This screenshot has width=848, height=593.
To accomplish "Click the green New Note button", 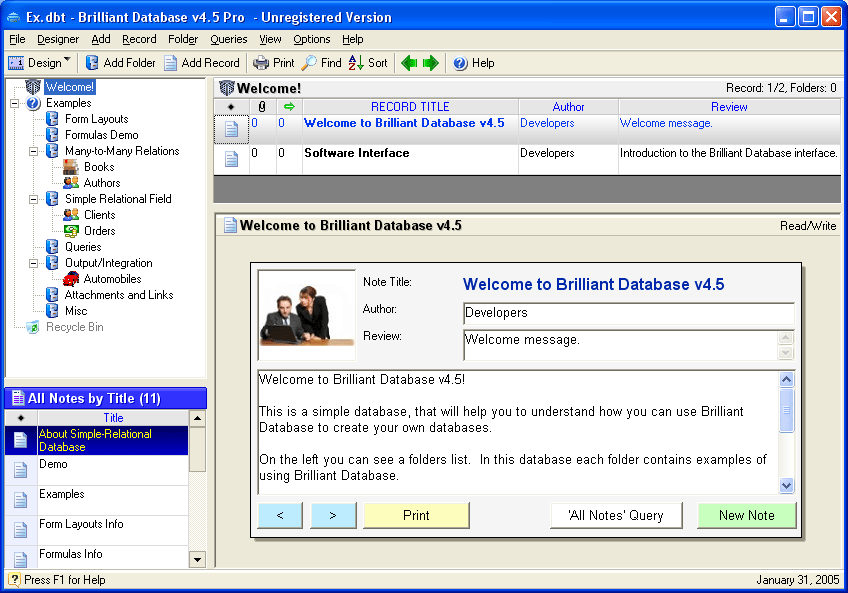I will click(747, 516).
